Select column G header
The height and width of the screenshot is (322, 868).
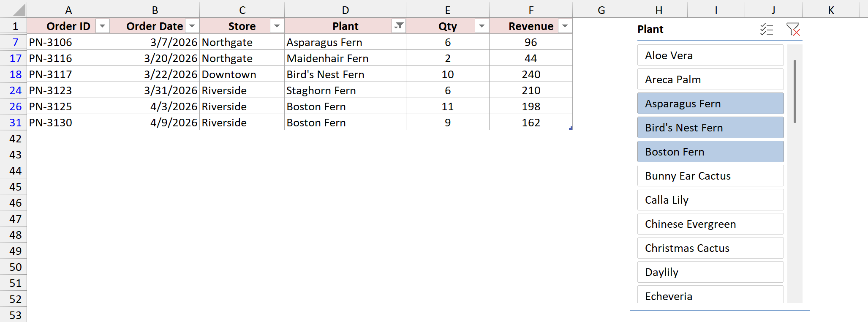pos(601,10)
